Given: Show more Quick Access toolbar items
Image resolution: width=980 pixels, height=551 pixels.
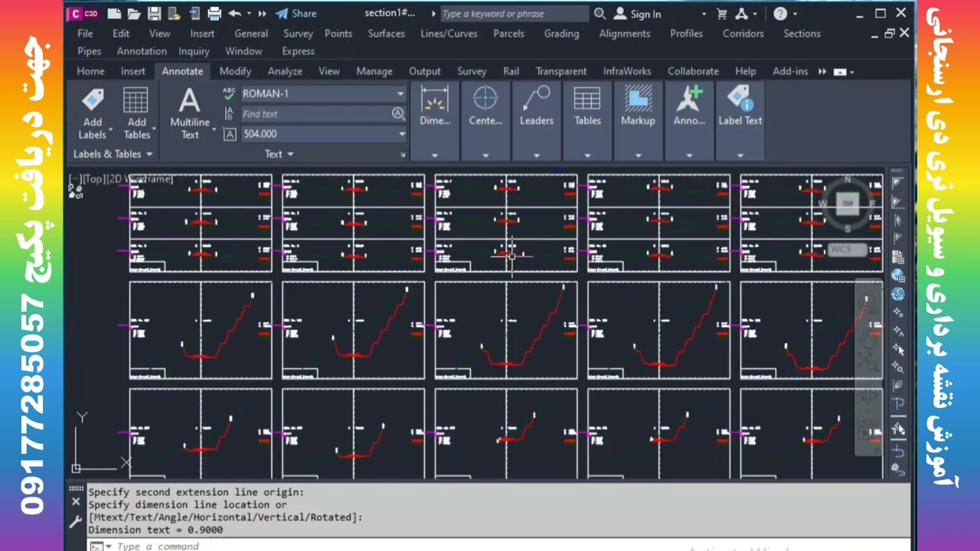Looking at the screenshot, I should coord(263,14).
